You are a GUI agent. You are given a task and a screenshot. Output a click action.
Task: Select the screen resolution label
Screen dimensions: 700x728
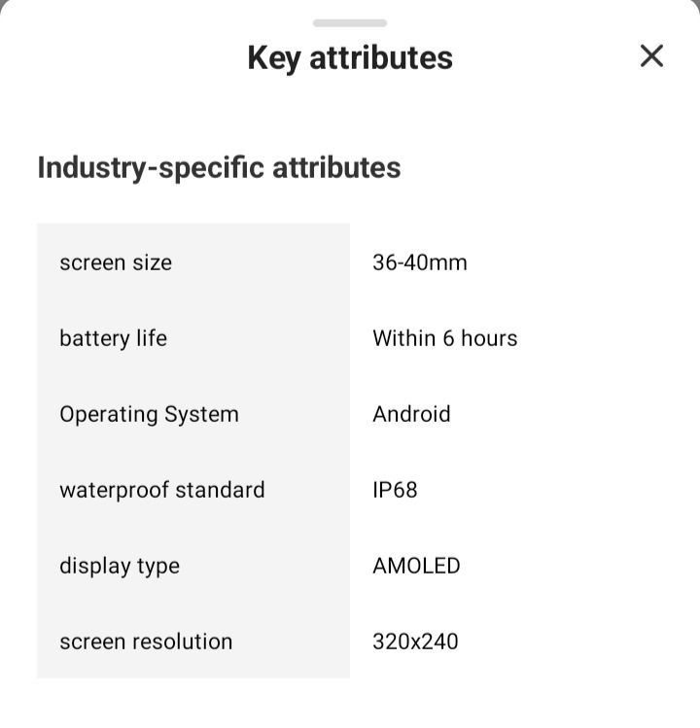click(x=146, y=641)
